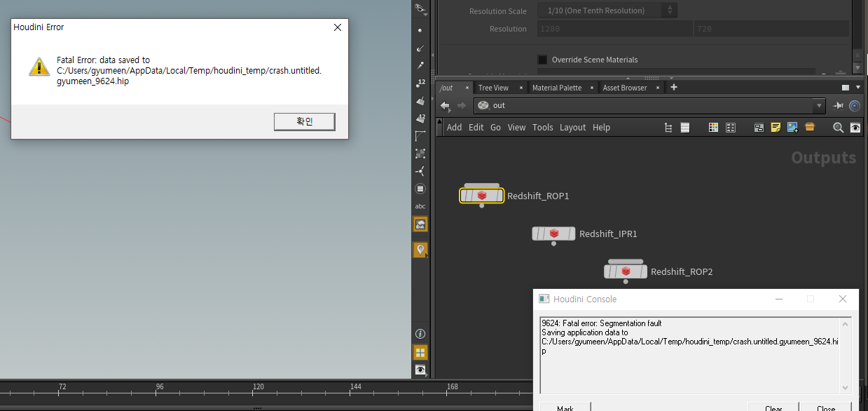Minimize the Houdini Console window
This screenshot has width=868, height=411.
pos(778,299)
